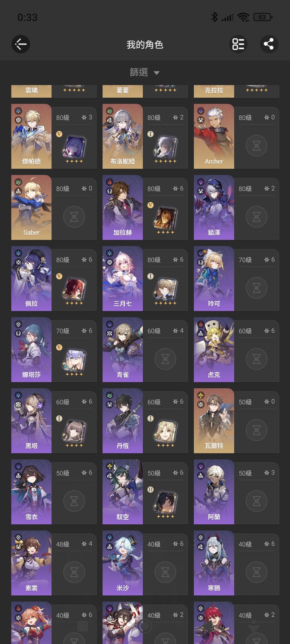Tap the back arrow icon
This screenshot has width=290, height=644.
(x=21, y=44)
